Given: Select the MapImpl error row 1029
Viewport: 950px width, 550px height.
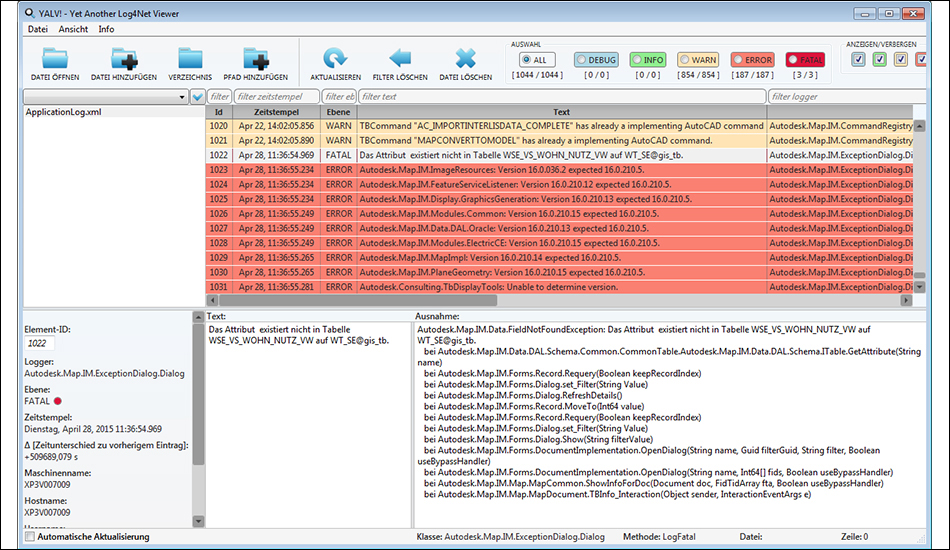Looking at the screenshot, I should (x=559, y=257).
